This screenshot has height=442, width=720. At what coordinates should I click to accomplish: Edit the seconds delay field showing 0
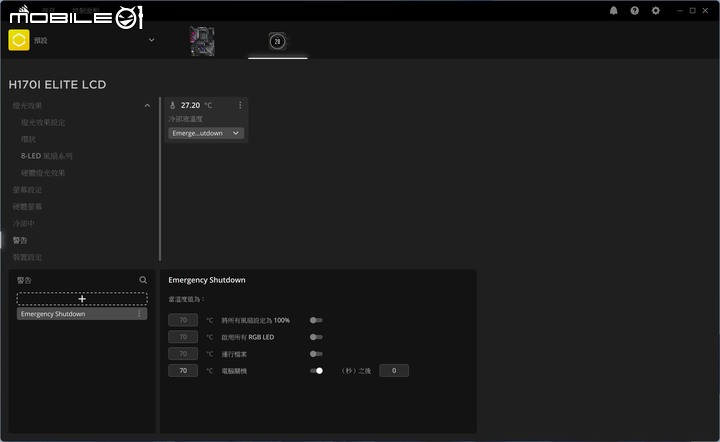click(394, 370)
